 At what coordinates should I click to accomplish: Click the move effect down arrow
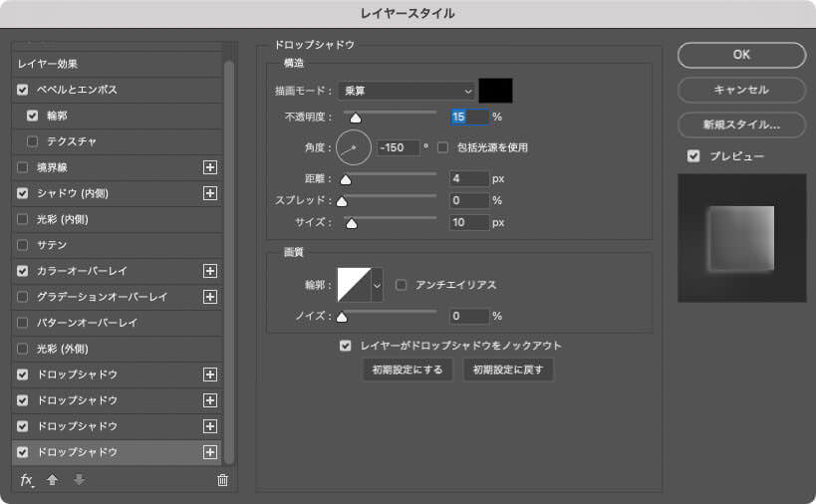coord(79,479)
